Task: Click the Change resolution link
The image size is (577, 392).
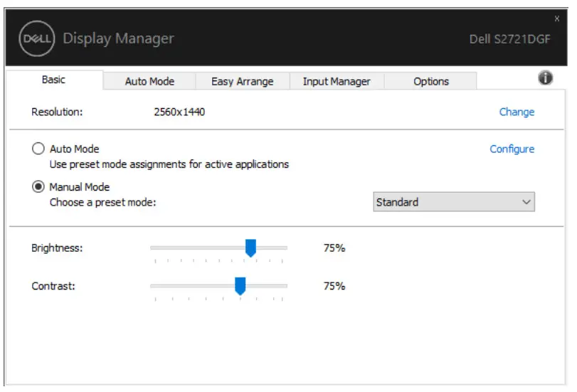Action: click(x=517, y=112)
